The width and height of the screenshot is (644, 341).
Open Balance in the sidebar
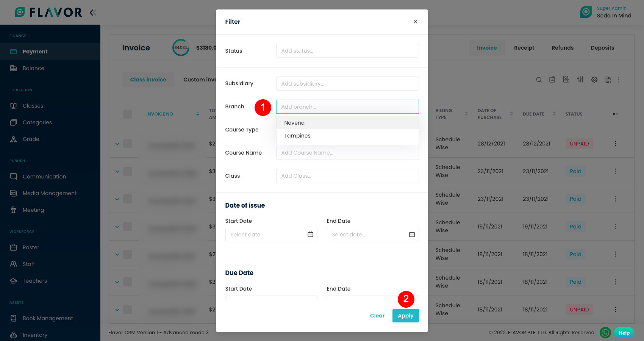[50, 68]
